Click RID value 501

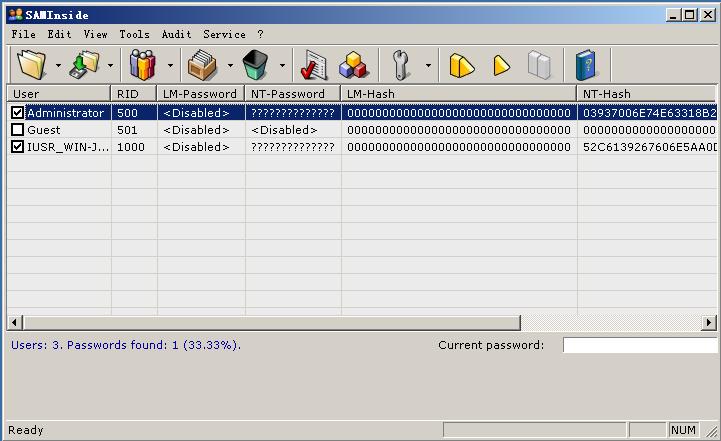tap(127, 130)
